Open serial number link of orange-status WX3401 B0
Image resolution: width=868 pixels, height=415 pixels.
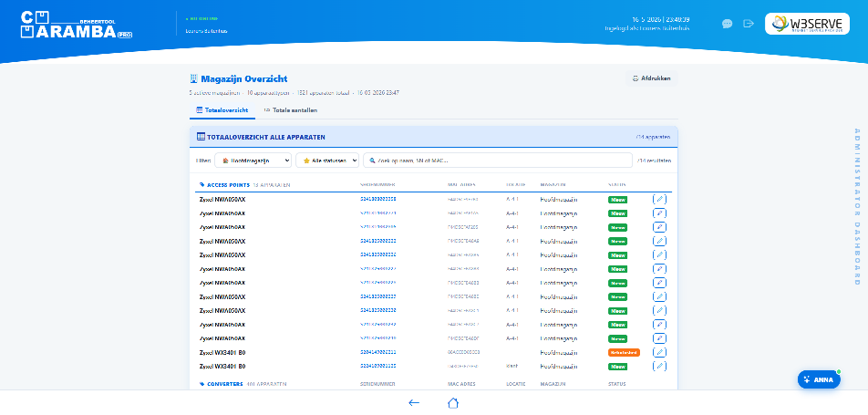(378, 352)
